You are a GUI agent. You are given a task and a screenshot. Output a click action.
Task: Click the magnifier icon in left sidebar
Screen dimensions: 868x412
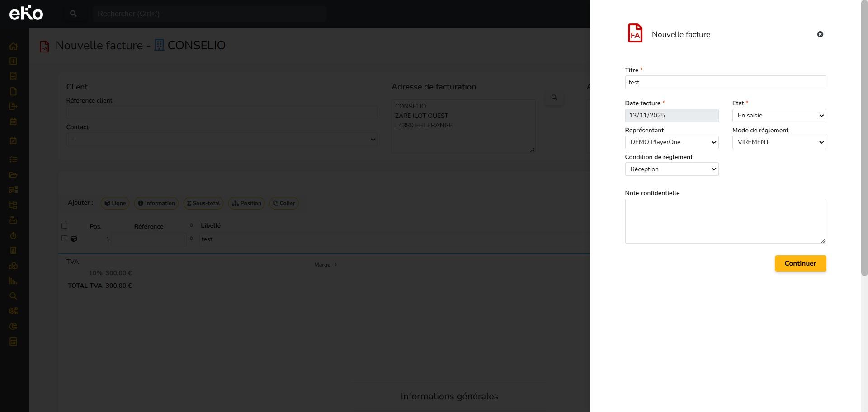pyautogui.click(x=13, y=296)
